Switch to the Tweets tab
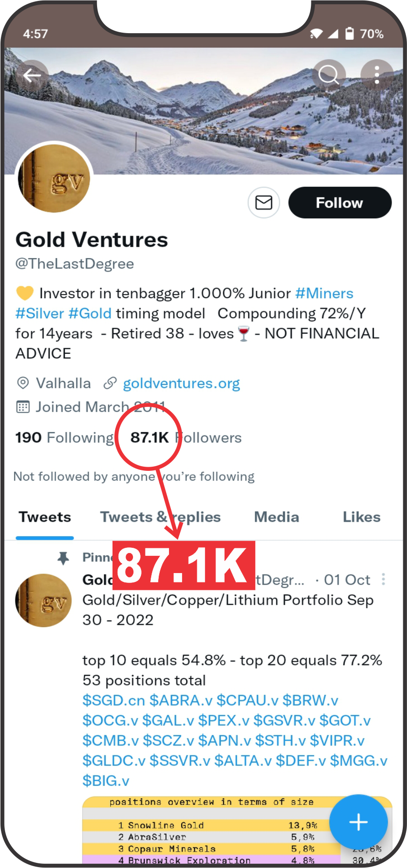This screenshot has width=407, height=868. point(45,517)
